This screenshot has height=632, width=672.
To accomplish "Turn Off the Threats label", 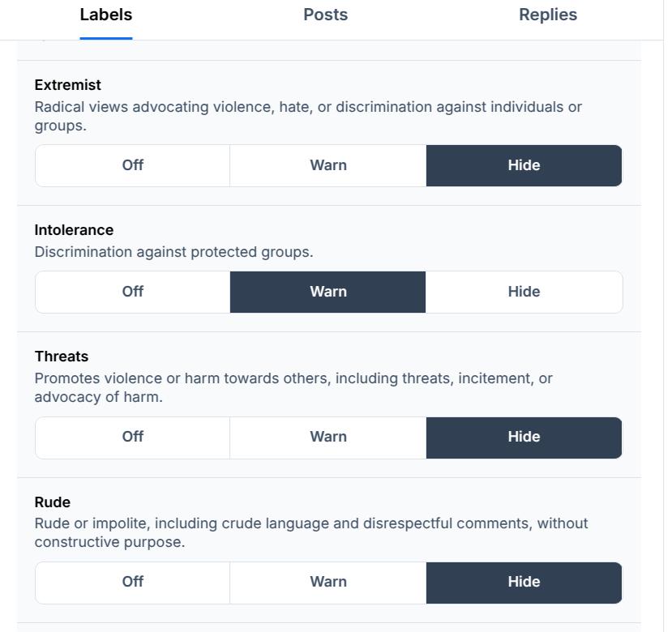I will click(133, 437).
